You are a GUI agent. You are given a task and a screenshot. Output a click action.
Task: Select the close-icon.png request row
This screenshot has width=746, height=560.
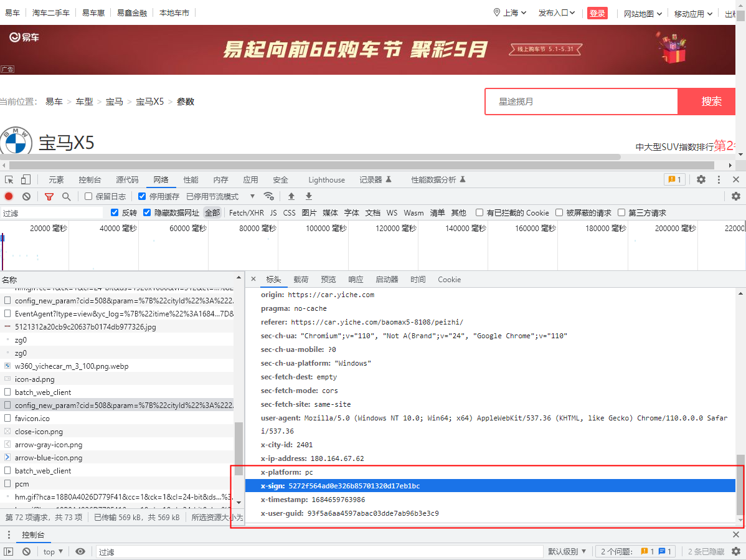point(118,432)
